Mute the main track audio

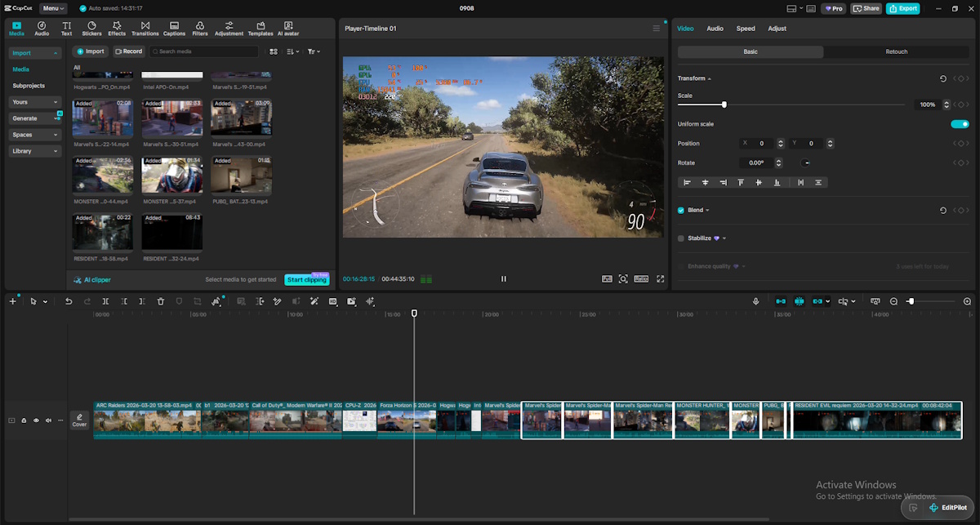pyautogui.click(x=48, y=420)
